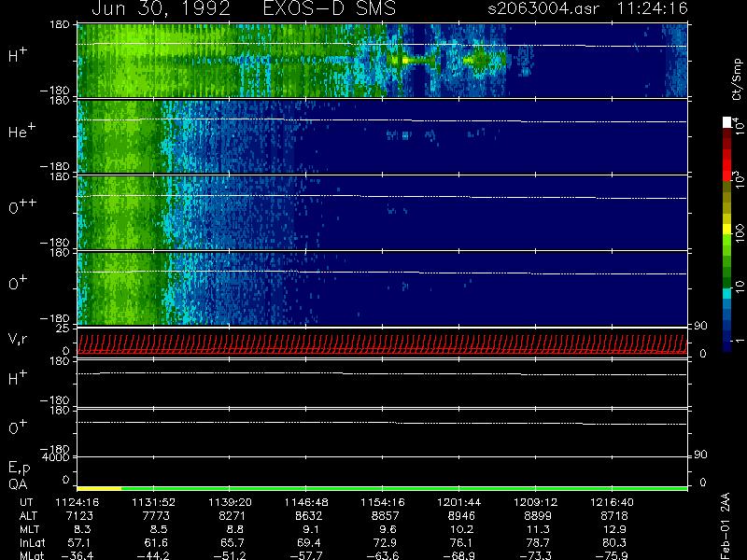The height and width of the screenshot is (560, 747).
Task: Click the O+ label beside the empty black panel
Action: (x=18, y=427)
